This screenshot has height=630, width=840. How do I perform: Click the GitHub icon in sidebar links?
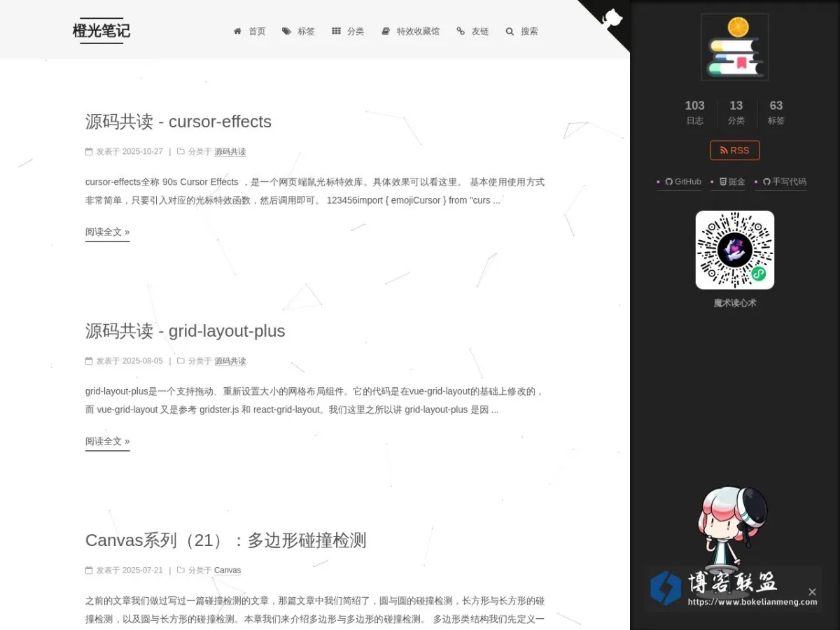pyautogui.click(x=668, y=181)
